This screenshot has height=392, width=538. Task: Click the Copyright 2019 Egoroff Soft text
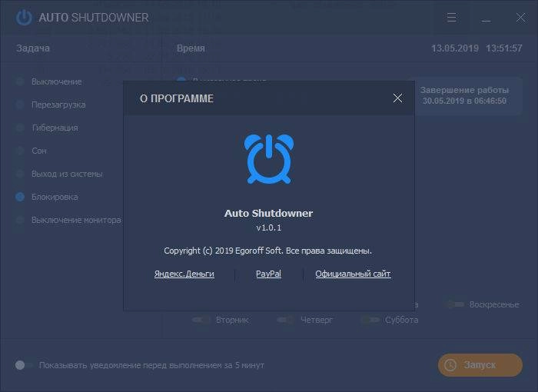pyautogui.click(x=267, y=251)
